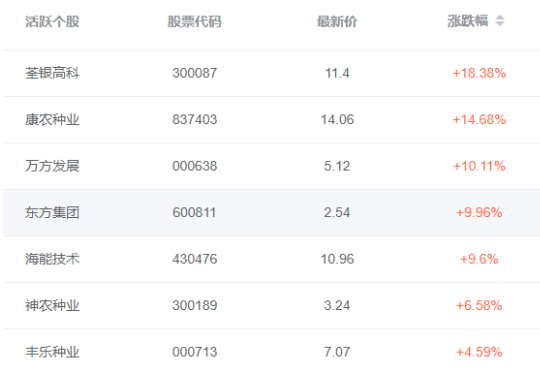Viewport: 540px width, 372px height.
Task: Click the 涨跌幅 column header
Action: coord(468,21)
